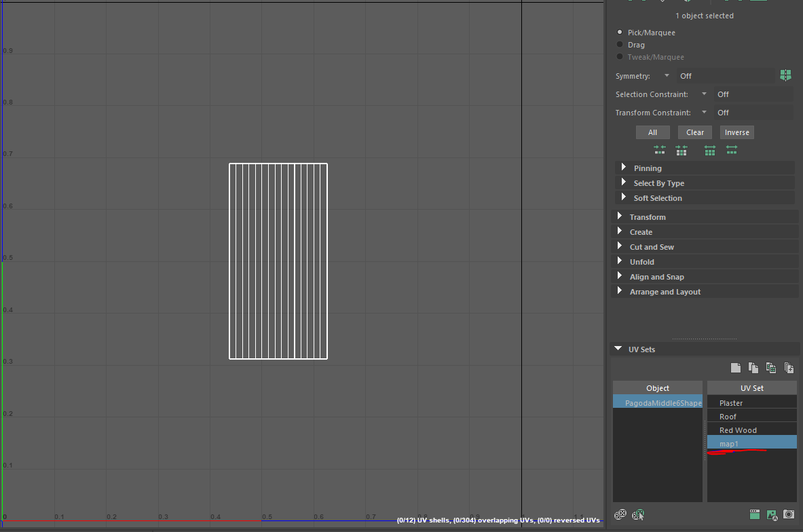Viewport: 803px width, 532px height.
Task: Select the Tweak/Marquee option
Action: (x=619, y=56)
